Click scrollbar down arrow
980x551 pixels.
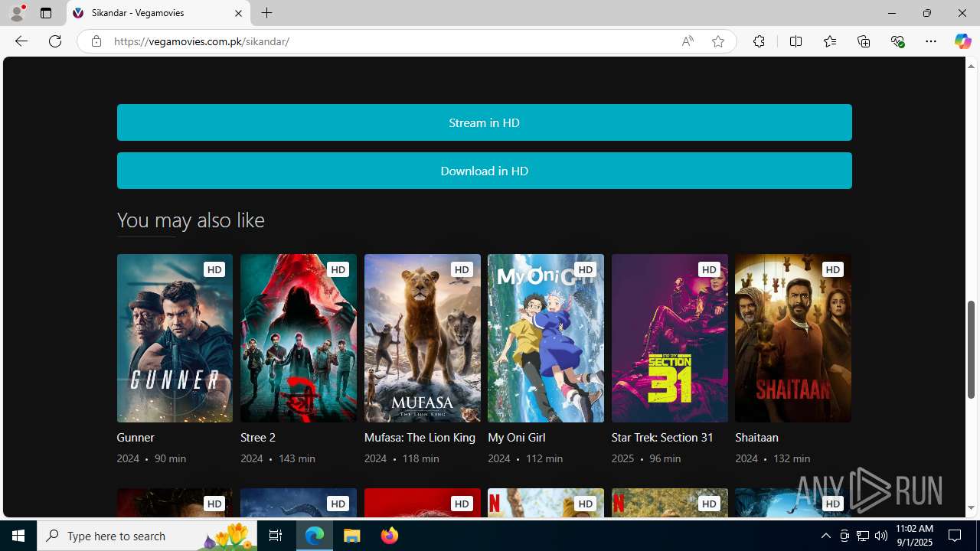972,508
